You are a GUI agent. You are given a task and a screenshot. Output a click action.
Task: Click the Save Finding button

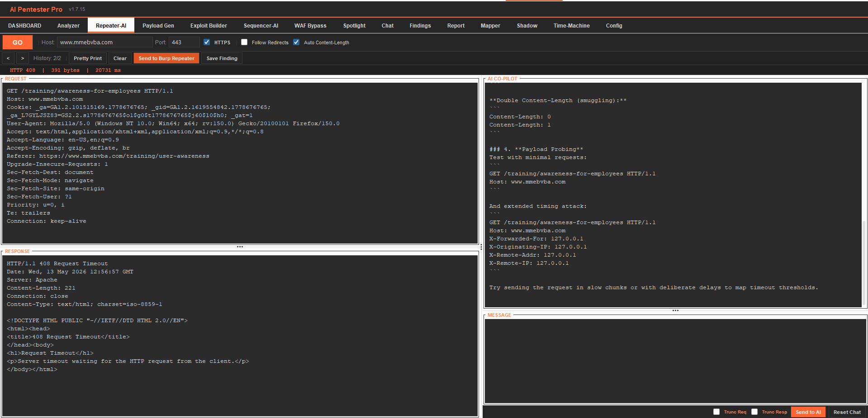click(x=222, y=58)
